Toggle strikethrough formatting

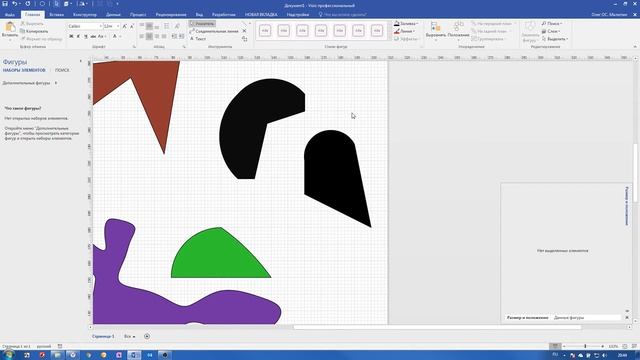[93, 36]
